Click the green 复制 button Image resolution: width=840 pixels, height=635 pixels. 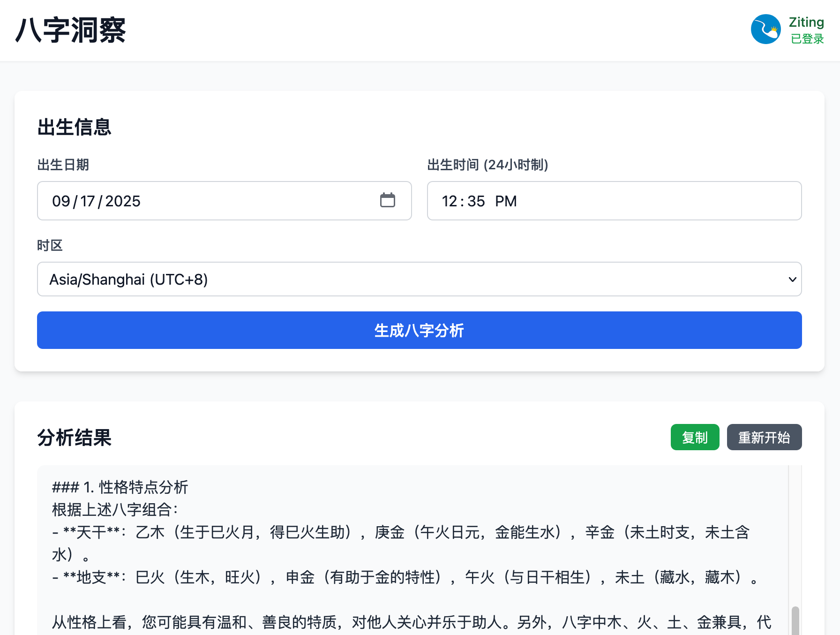tap(694, 437)
